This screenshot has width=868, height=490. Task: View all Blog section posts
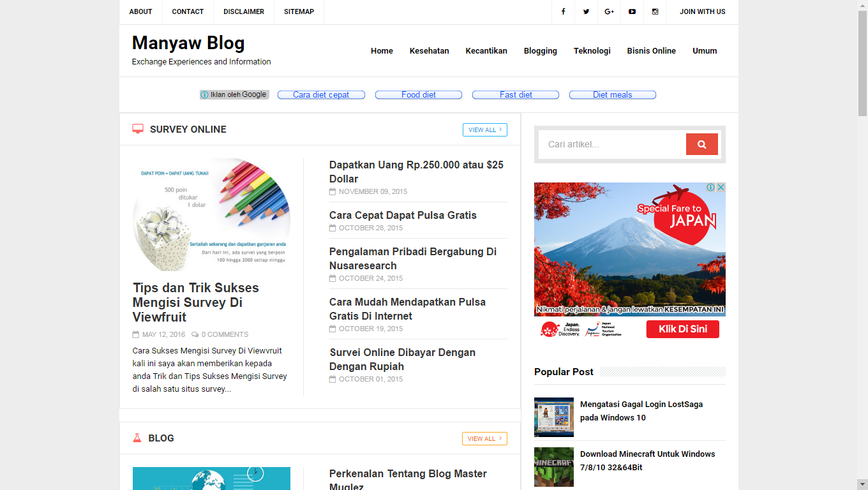coord(484,438)
